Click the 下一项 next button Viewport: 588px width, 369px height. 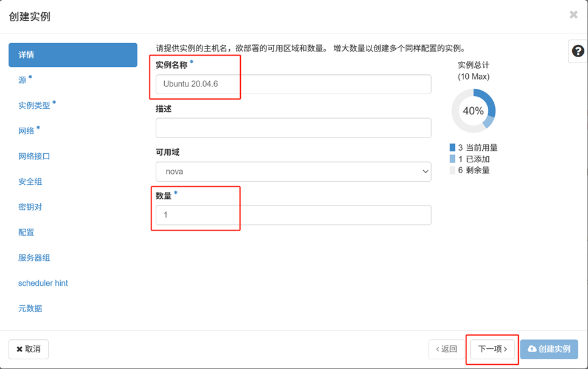[x=493, y=349]
